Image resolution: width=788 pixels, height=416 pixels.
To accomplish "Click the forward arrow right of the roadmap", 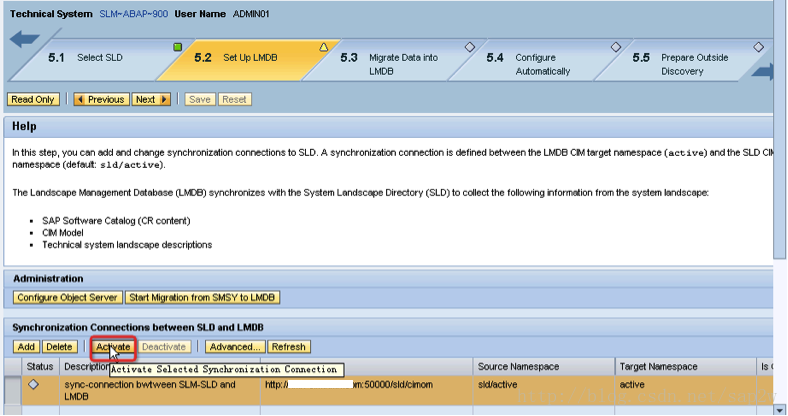I will pyautogui.click(x=762, y=72).
